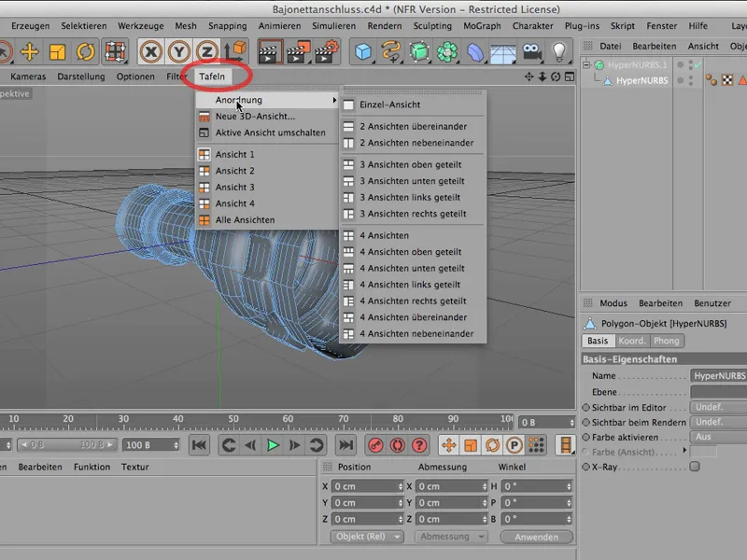Enable the X-Ray checkbox
This screenshot has width=747, height=560.
tap(694, 467)
